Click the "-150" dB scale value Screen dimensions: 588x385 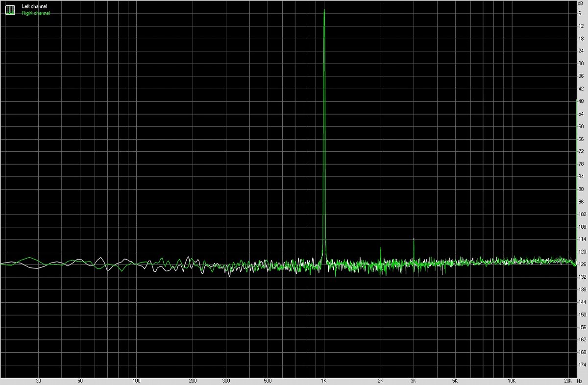pyautogui.click(x=582, y=315)
